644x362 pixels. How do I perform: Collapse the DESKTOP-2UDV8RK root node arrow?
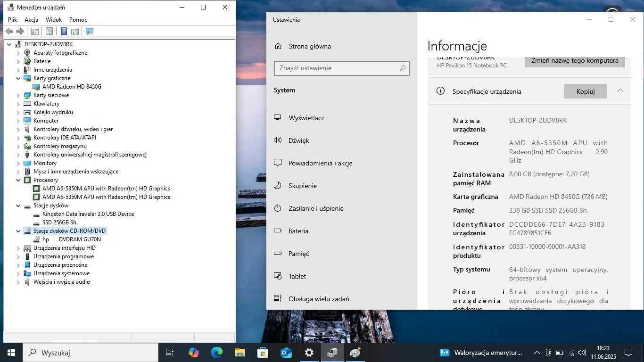pyautogui.click(x=9, y=44)
